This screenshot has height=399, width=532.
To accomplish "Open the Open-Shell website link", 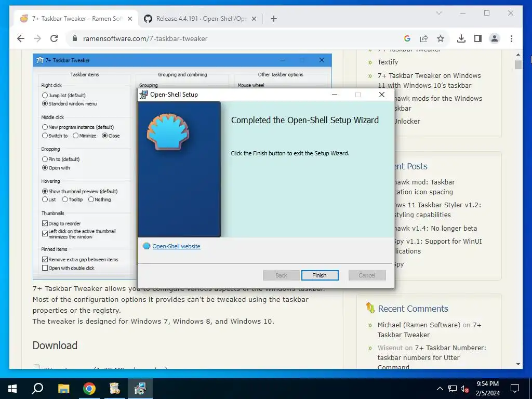I will click(176, 246).
